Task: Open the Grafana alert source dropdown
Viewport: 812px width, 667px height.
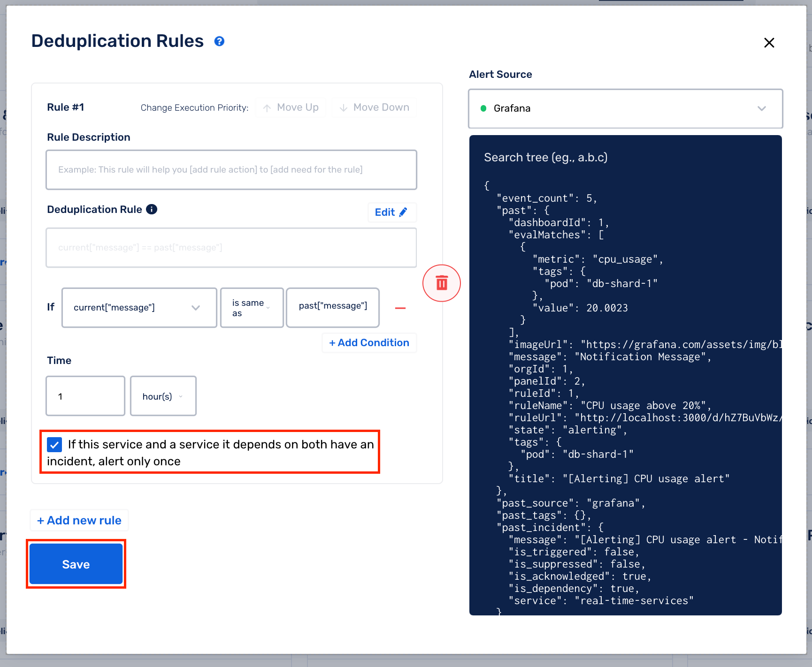Action: (x=626, y=108)
